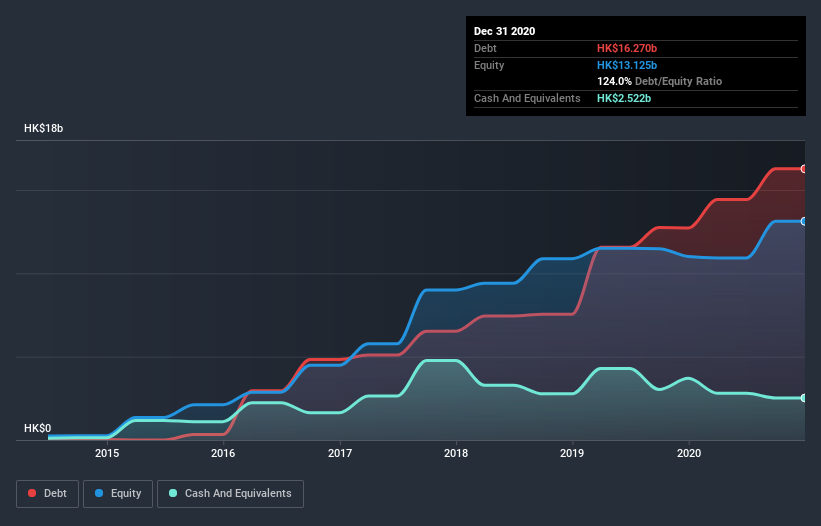Click the blue Equity endpoint marker

click(804, 221)
